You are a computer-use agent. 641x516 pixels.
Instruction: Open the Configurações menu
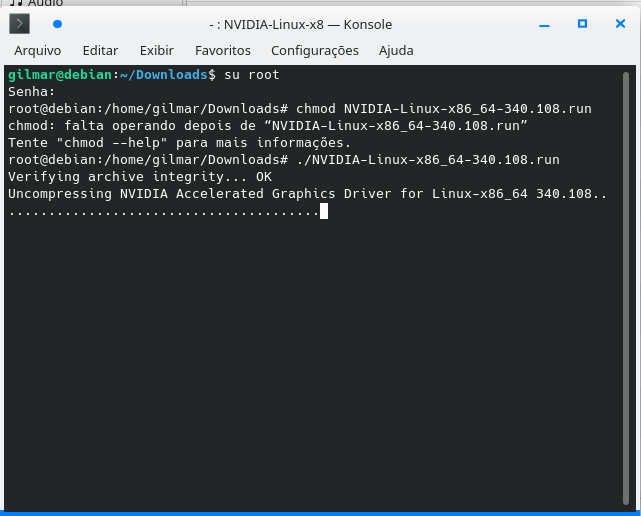point(315,51)
